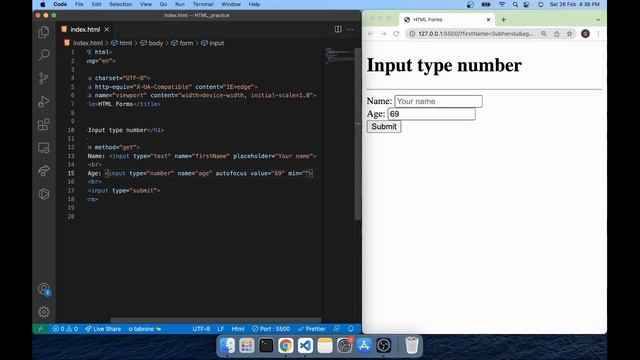Image resolution: width=640 pixels, height=360 pixels.
Task: Open App Store from the Dock
Action: (364, 346)
